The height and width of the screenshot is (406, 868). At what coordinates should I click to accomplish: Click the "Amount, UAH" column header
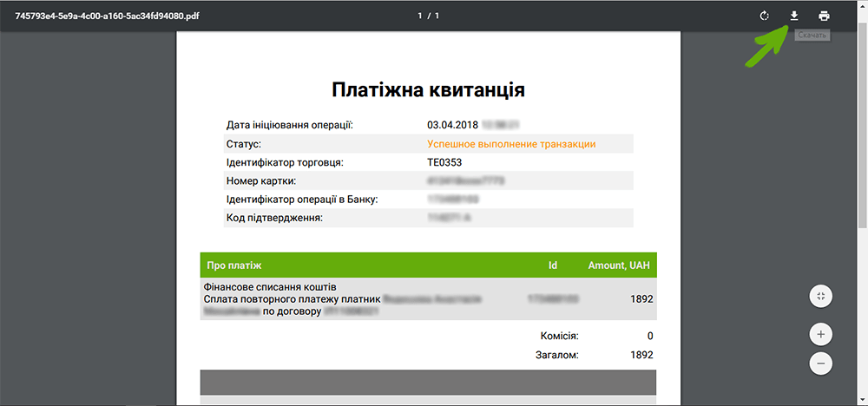tap(620, 265)
